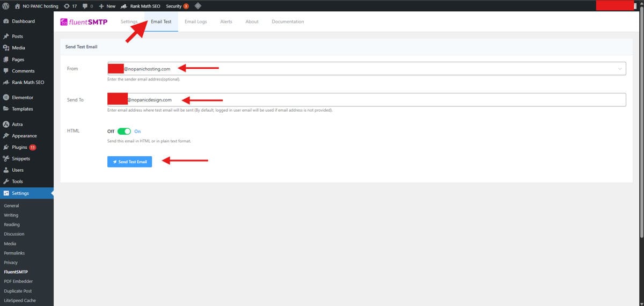
Task: Click the Send To email input field
Action: (x=367, y=100)
